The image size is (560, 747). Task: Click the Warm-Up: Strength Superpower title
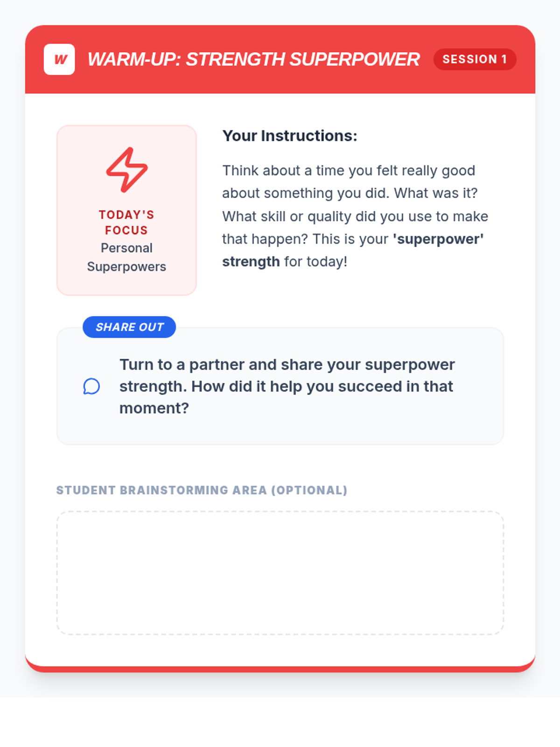[253, 59]
